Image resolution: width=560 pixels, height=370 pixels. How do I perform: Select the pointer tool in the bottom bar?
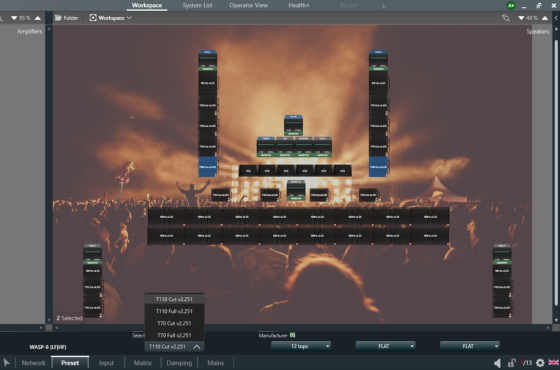point(6,363)
